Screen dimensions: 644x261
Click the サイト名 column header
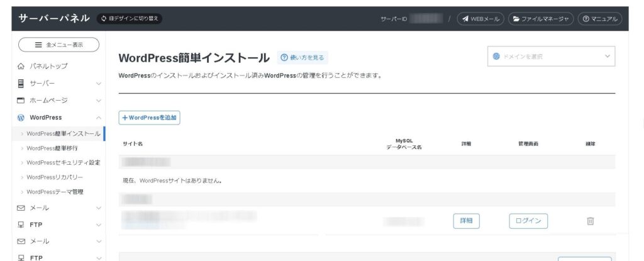point(133,144)
